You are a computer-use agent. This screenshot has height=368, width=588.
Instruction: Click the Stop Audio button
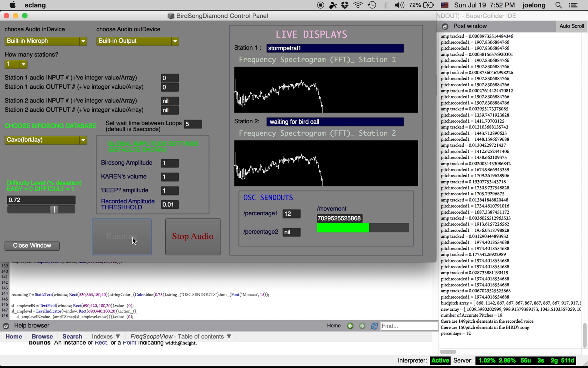tap(193, 237)
